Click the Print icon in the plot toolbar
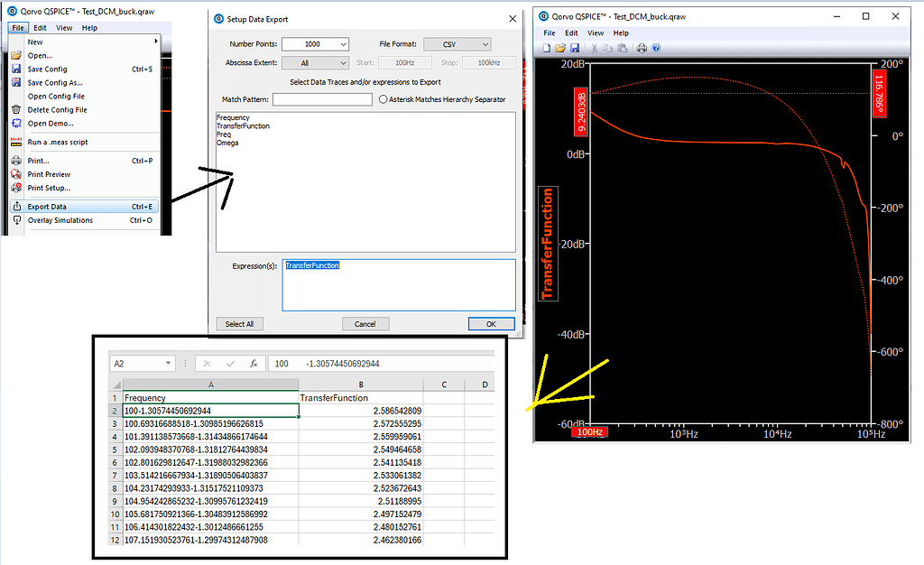 [x=642, y=48]
